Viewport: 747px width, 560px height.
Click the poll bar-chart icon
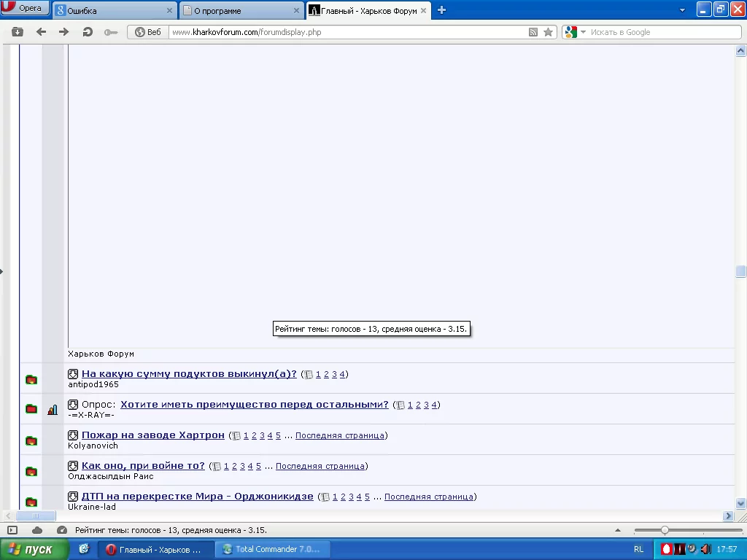[x=53, y=410]
